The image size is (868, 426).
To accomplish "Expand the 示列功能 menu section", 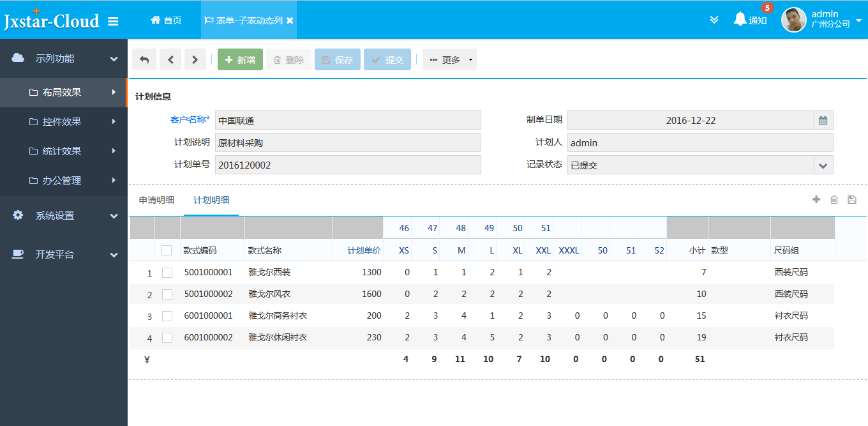I will [x=64, y=58].
